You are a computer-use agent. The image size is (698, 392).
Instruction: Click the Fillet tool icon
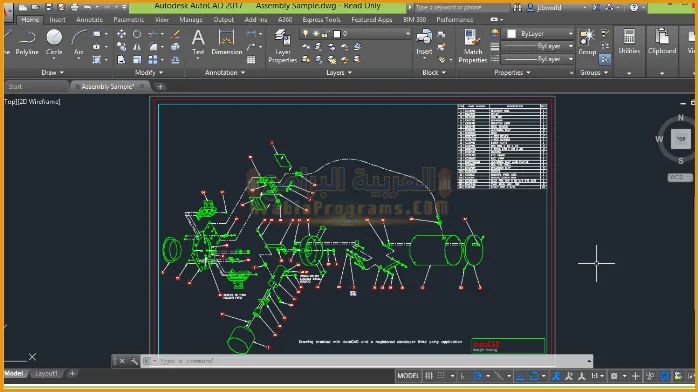(x=153, y=47)
